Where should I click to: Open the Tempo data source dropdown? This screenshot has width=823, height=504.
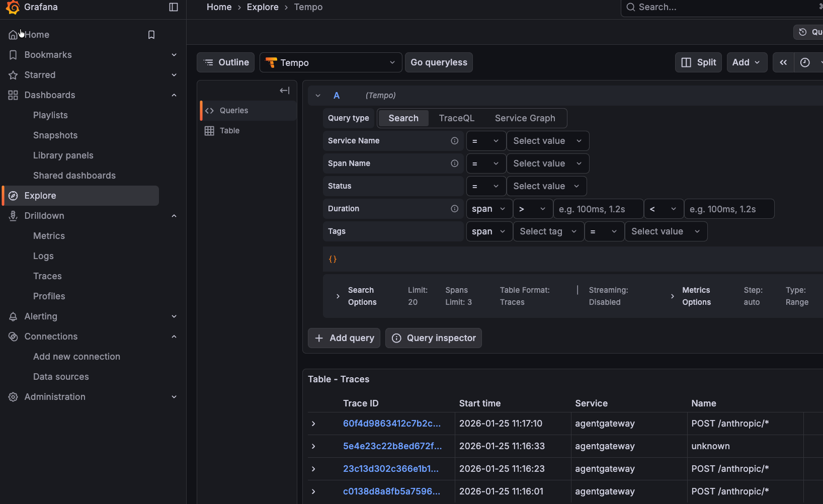tap(331, 63)
